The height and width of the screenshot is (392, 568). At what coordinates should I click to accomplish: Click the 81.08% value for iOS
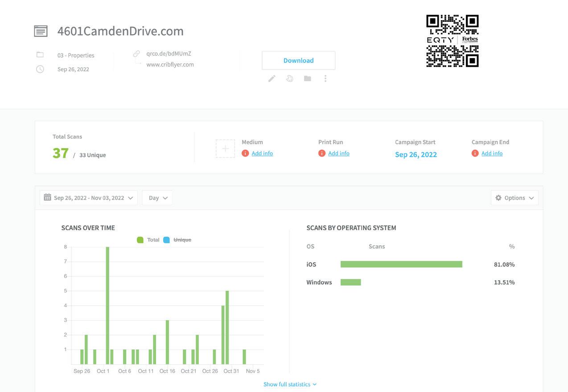point(504,264)
